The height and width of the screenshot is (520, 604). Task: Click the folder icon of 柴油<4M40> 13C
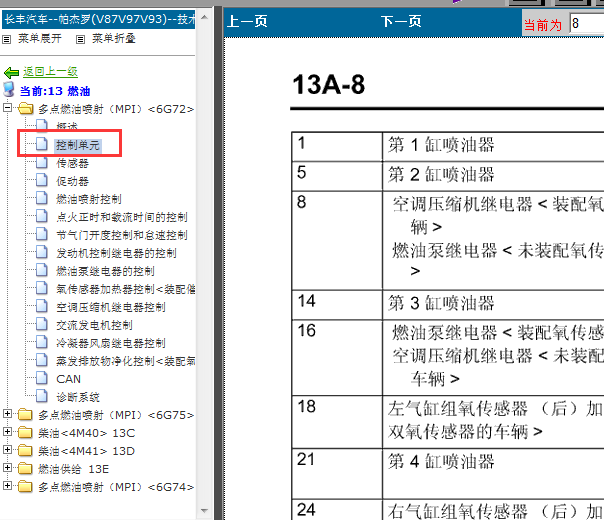[25, 433]
